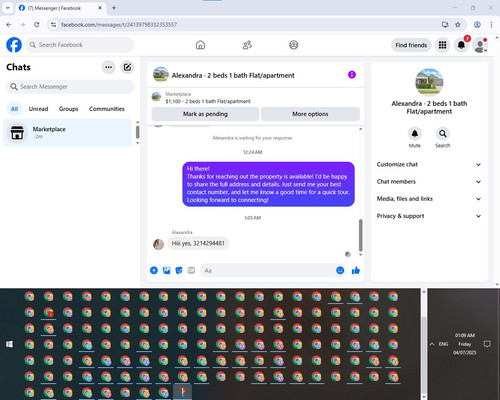Open the large listing photo in info panel

coord(429,82)
